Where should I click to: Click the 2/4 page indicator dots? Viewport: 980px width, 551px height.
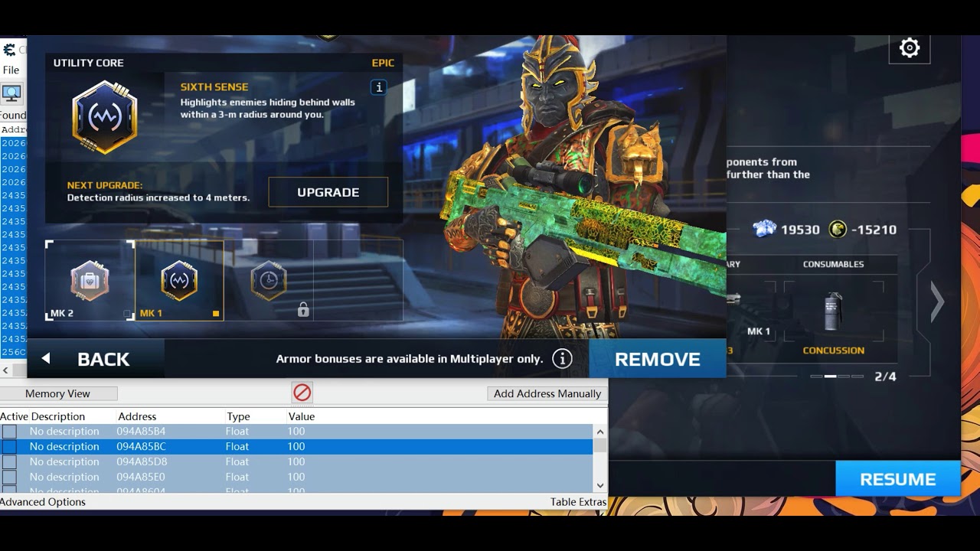(837, 377)
